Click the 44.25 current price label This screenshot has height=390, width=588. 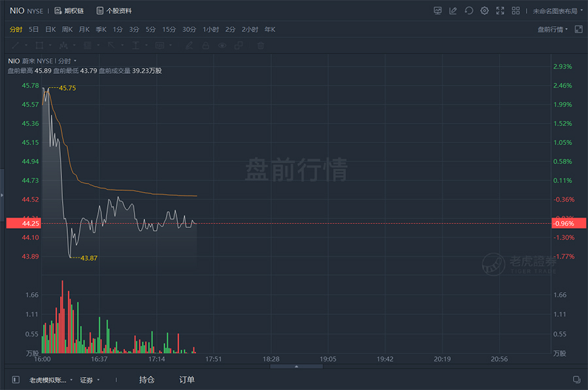pyautogui.click(x=24, y=223)
